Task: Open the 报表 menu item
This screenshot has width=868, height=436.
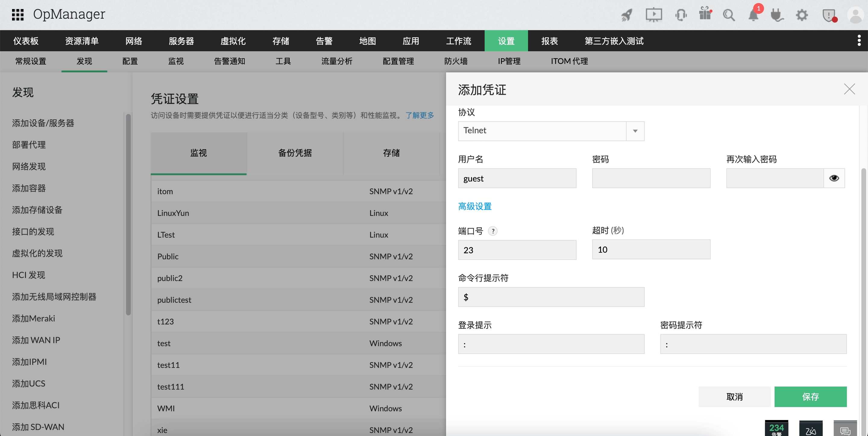Action: [549, 40]
